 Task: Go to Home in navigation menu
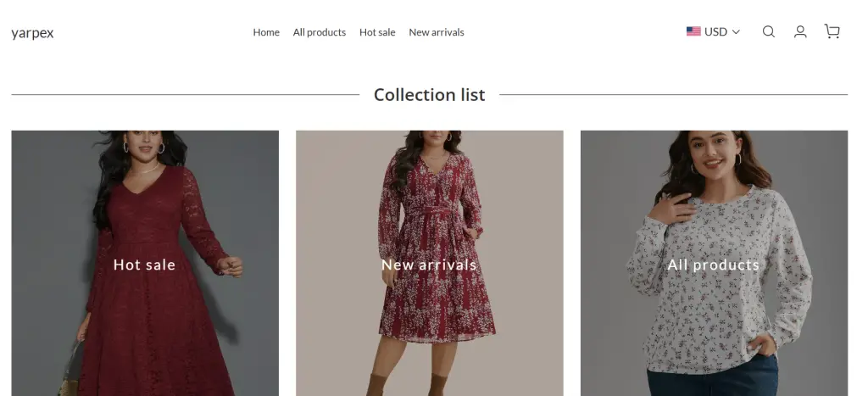click(x=266, y=32)
